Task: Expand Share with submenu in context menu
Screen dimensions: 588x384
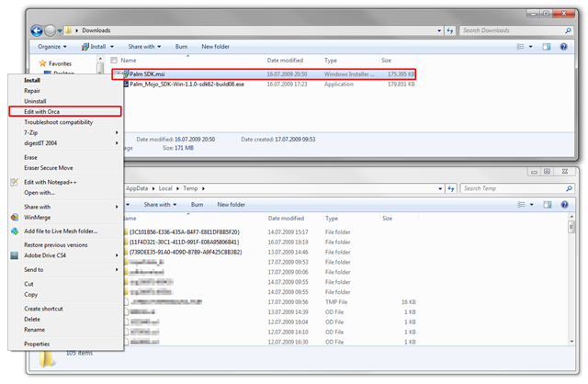Action: tap(65, 207)
